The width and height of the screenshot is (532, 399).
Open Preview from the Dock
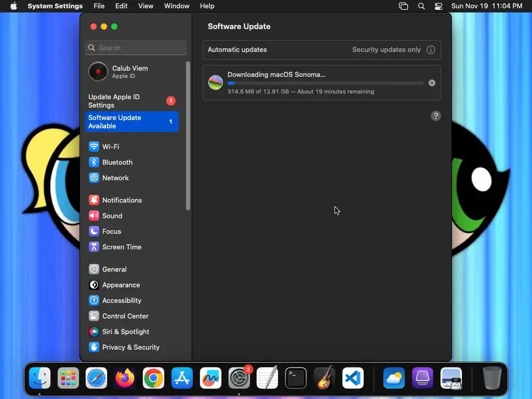click(x=451, y=378)
